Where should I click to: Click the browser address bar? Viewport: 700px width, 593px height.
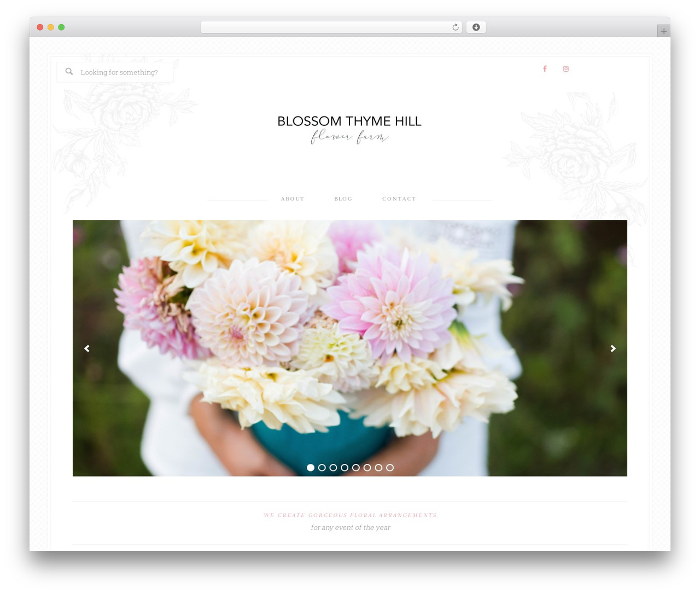coord(331,27)
